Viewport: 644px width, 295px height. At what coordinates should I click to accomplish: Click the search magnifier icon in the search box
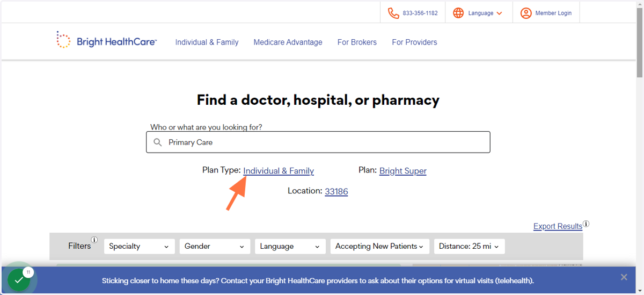[158, 142]
